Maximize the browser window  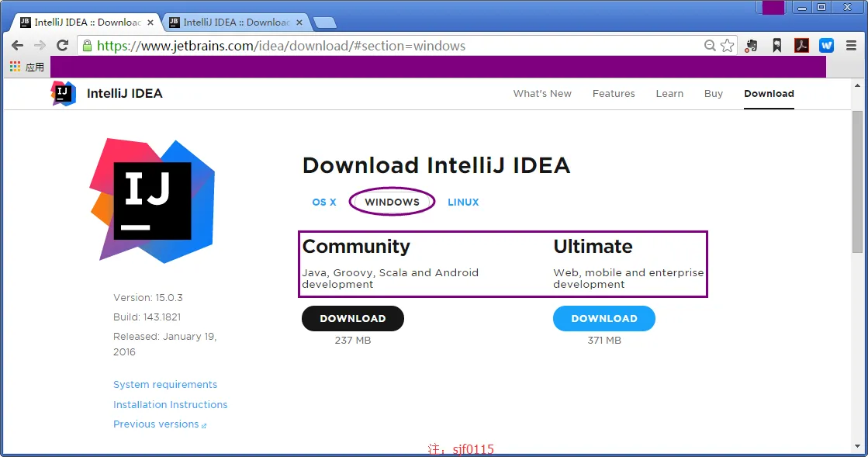pos(821,7)
